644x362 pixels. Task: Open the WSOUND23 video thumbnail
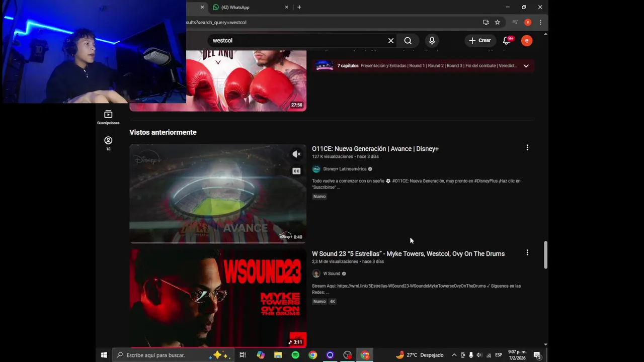tap(218, 298)
